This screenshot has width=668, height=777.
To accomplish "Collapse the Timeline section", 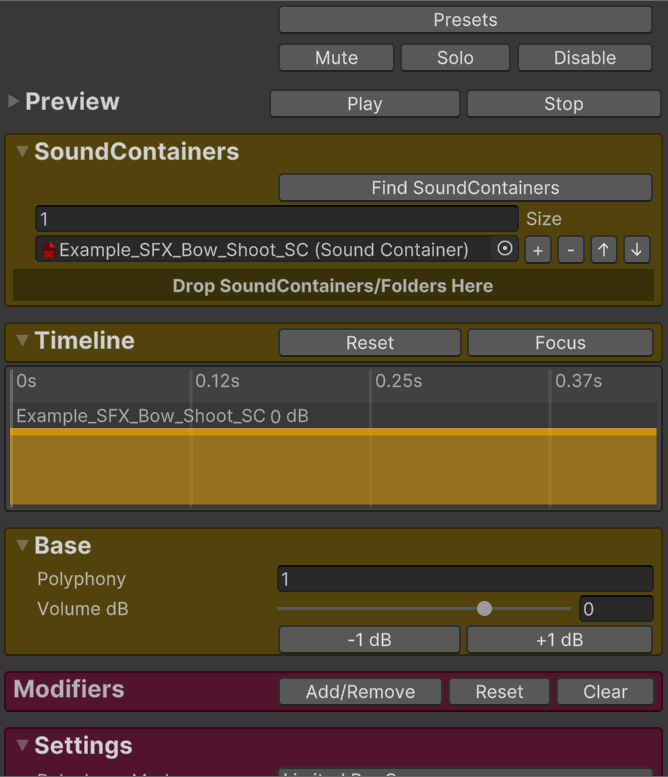I will (x=23, y=341).
